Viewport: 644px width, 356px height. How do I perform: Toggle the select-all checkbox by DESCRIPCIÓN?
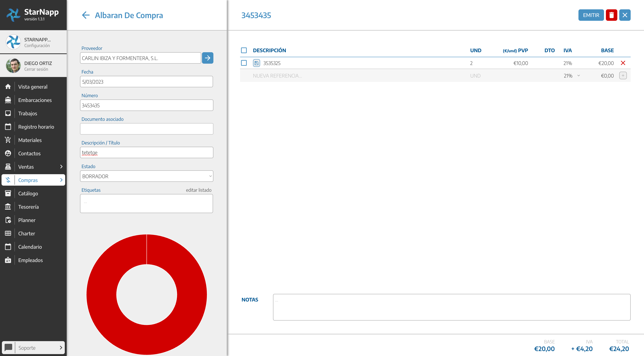[244, 50]
